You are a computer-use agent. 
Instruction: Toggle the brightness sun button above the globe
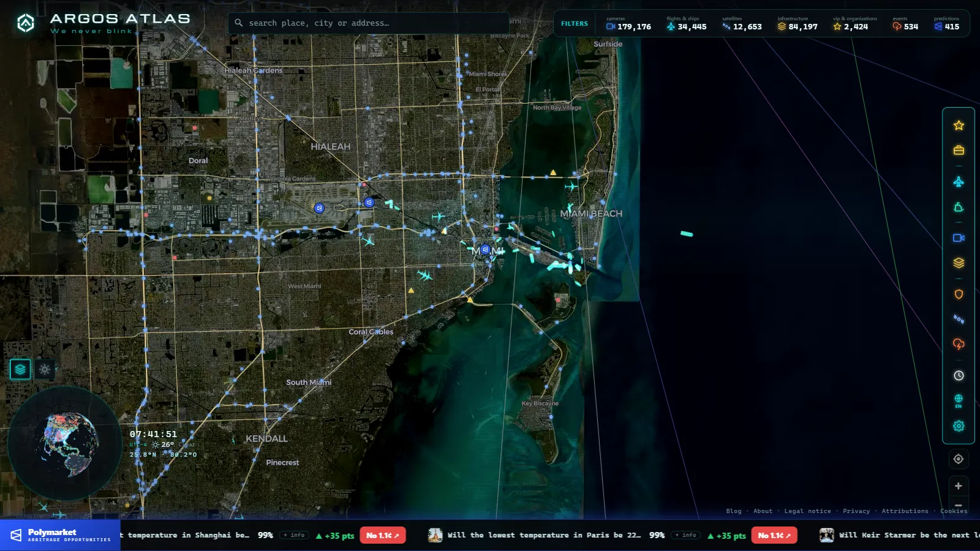(45, 369)
